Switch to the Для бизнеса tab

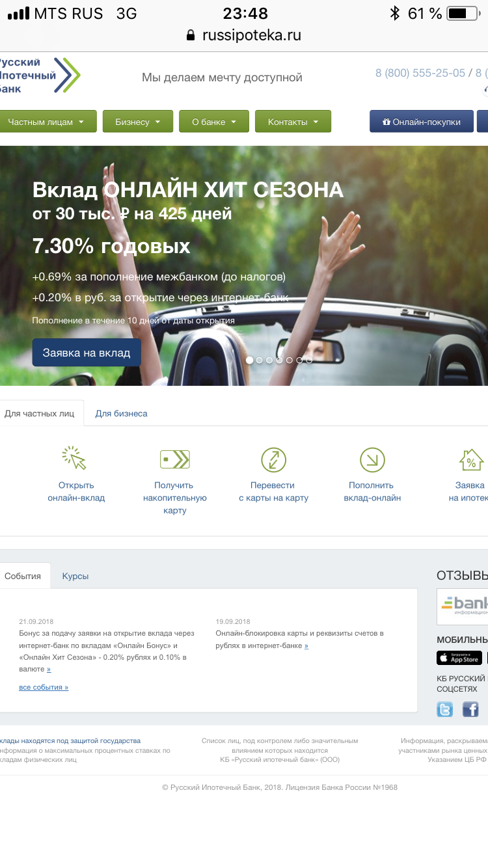pyautogui.click(x=121, y=413)
